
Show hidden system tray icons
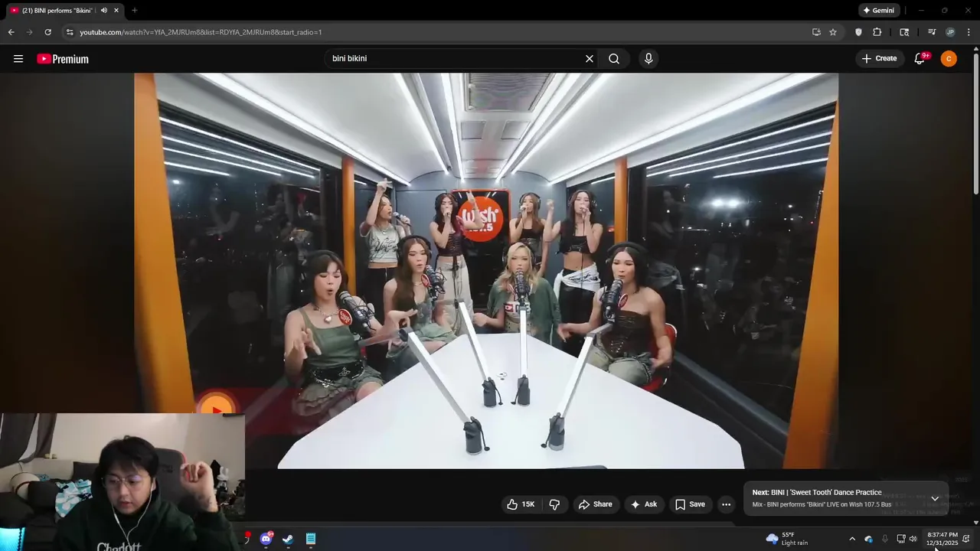852,539
